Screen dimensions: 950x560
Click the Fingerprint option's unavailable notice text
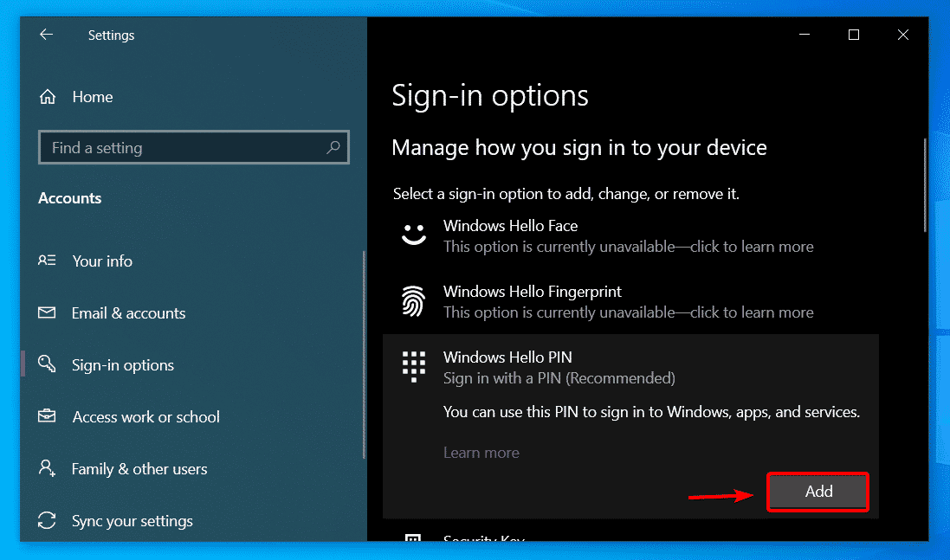[x=629, y=312]
